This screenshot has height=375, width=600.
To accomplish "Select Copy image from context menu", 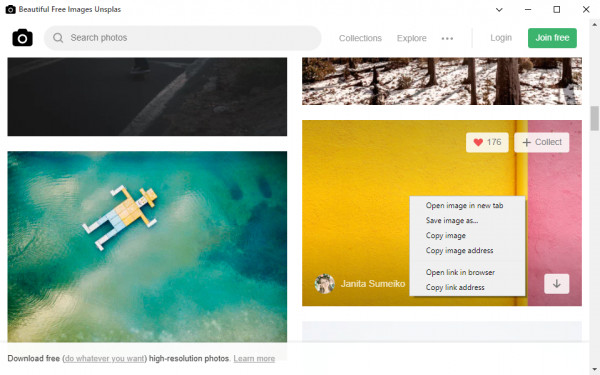I will (467, 235).
